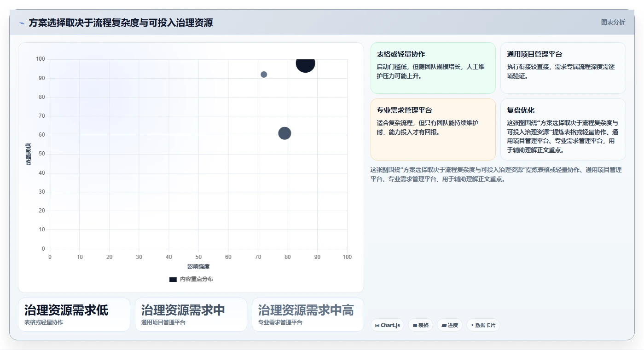Image resolution: width=644 pixels, height=350 pixels.
Task: Click the x-axis tick label 100
Action: (347, 257)
